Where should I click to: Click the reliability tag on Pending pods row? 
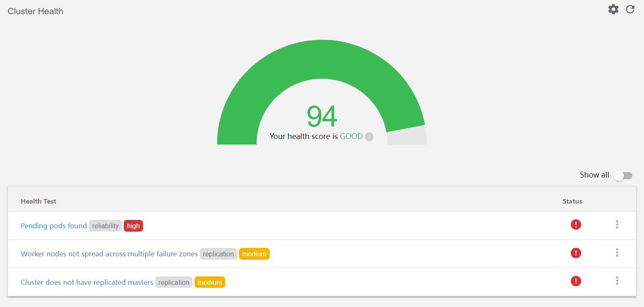tap(105, 225)
